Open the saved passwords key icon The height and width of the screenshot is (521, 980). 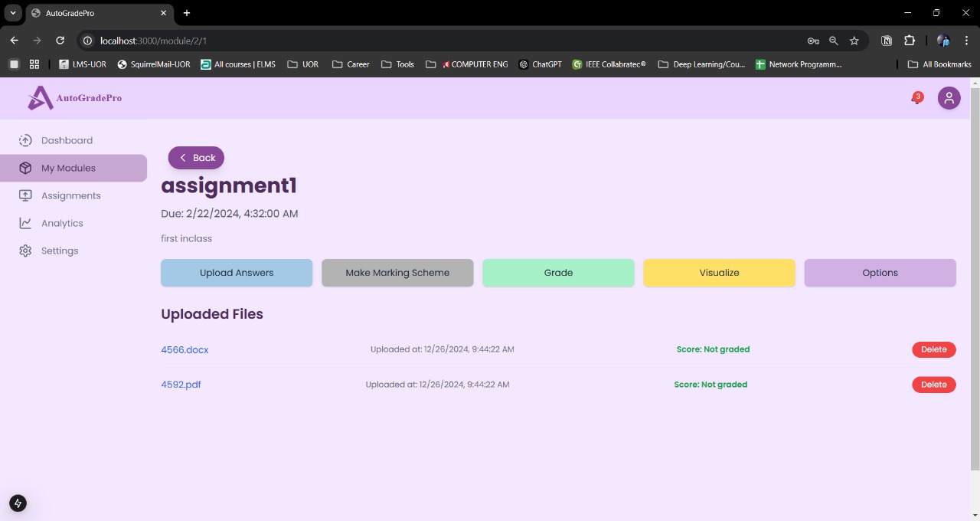tap(813, 41)
